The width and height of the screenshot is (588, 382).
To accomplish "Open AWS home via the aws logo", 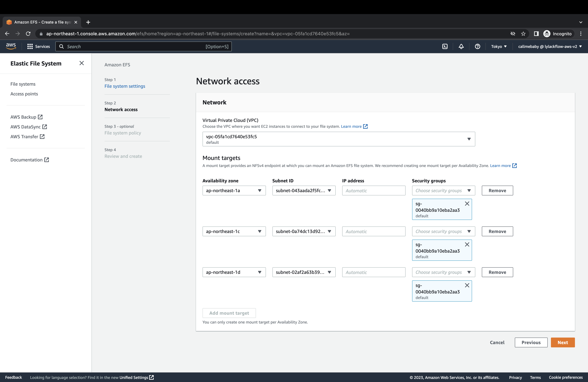I will point(11,46).
